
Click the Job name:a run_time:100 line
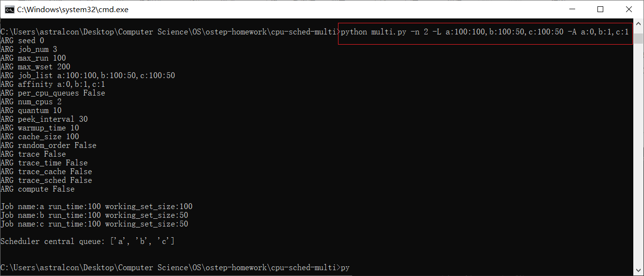point(97,207)
